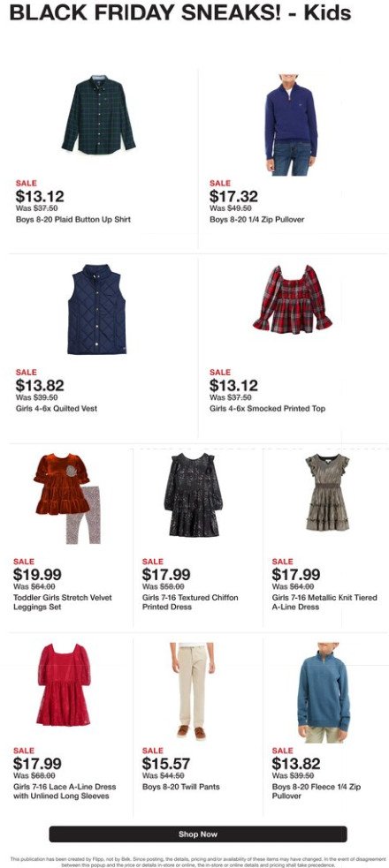Image resolution: width=389 pixels, height=868 pixels.
Task: Click Boys 8-20 Plaid Button Up Shirt title
Action: 73,220
